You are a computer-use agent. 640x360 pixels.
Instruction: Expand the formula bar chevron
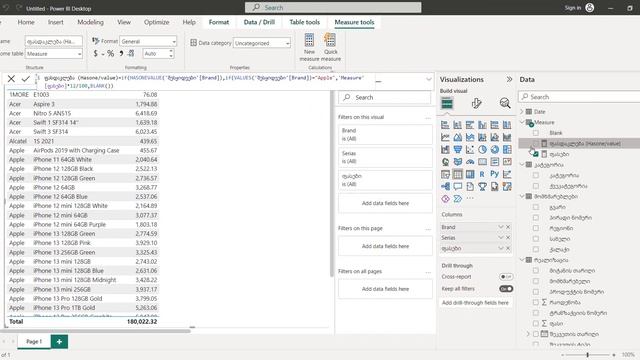(429, 79)
